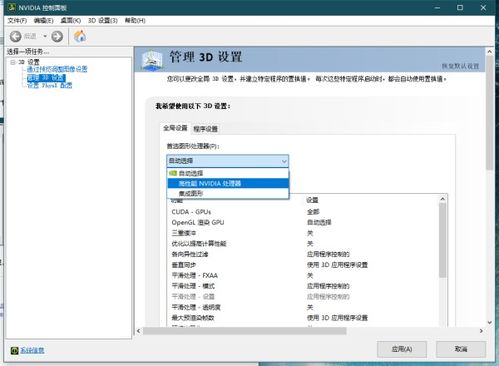Click the 设置 column header

tap(312, 200)
